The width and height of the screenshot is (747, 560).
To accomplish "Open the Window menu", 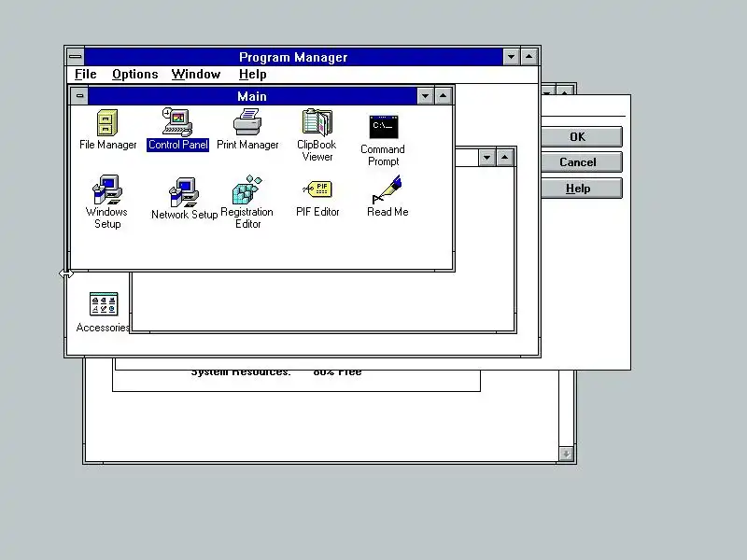I will pos(196,75).
